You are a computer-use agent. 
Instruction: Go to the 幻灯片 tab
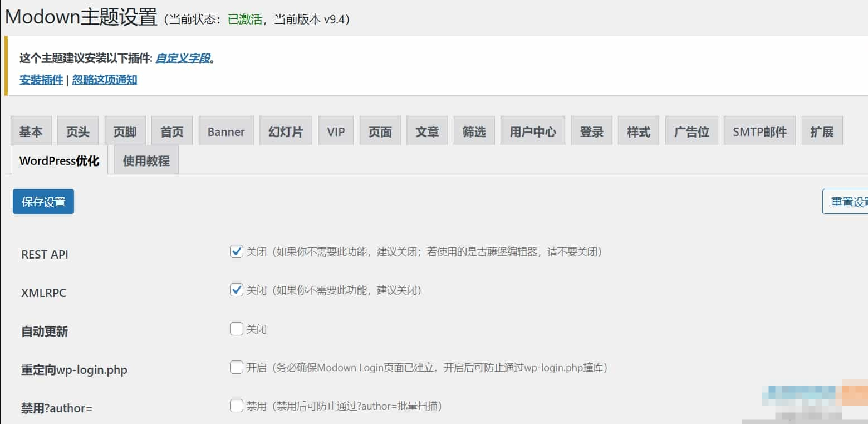coord(286,131)
